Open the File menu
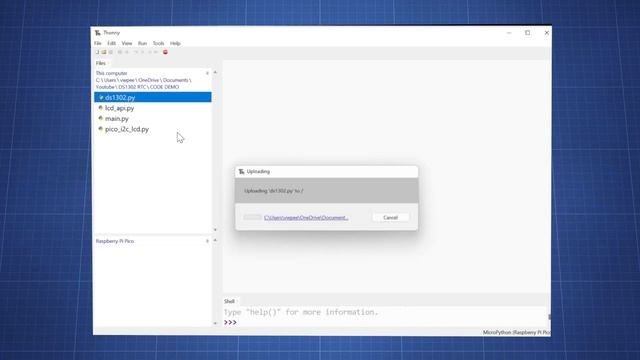 (98, 43)
